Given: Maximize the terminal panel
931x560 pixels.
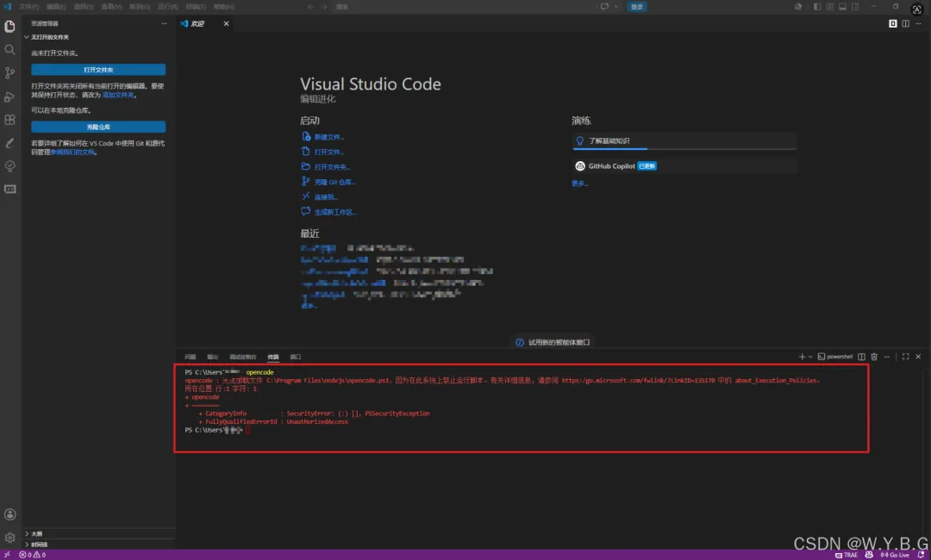Looking at the screenshot, I should tap(905, 357).
